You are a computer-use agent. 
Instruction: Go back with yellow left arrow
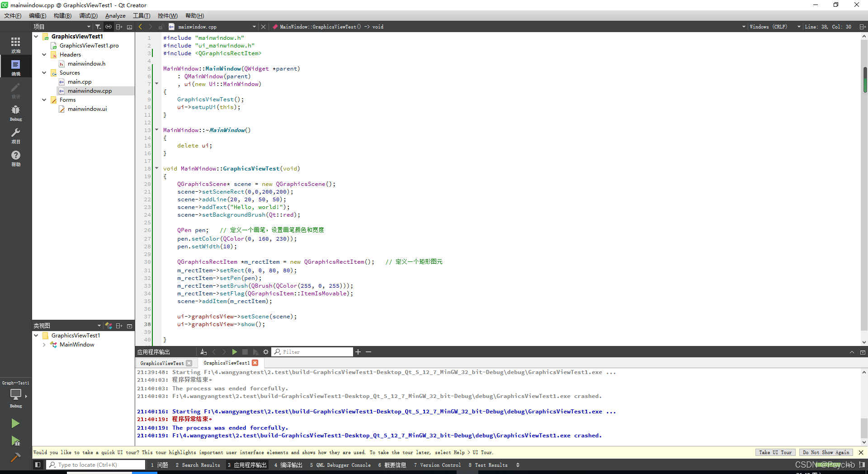tap(141, 27)
